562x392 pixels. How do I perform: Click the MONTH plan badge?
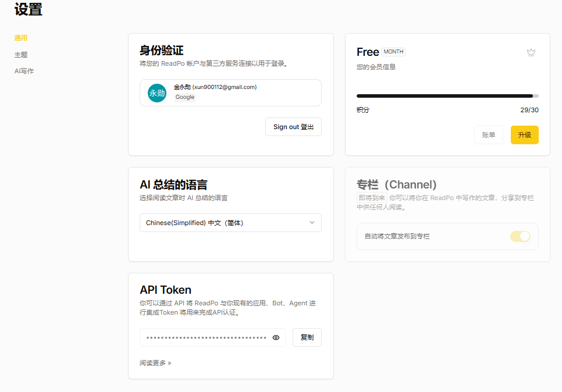point(393,52)
